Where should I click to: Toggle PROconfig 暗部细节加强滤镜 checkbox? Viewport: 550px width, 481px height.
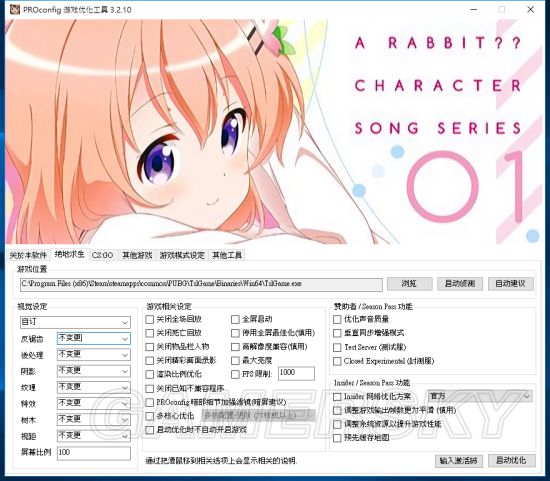pos(150,402)
